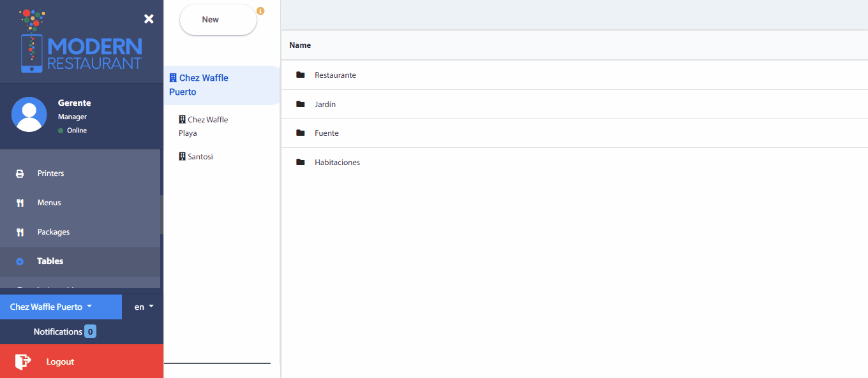868x378 pixels.
Task: Select Tables in the sidebar menu
Action: (50, 261)
